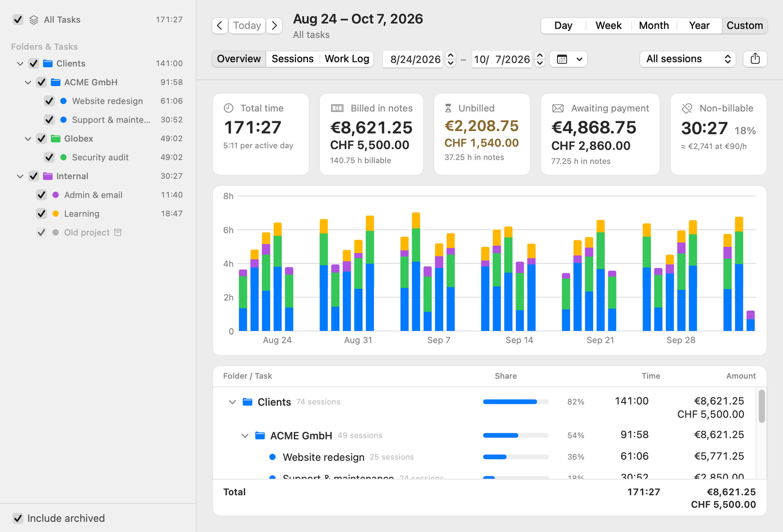
Task: Click the orange dot next to Learning
Action: pyautogui.click(x=55, y=214)
